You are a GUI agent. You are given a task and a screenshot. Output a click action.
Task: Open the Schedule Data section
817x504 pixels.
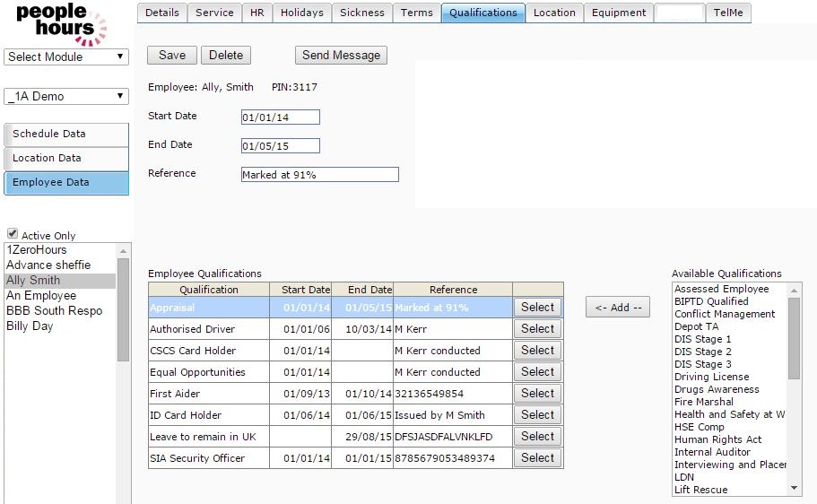pos(66,134)
